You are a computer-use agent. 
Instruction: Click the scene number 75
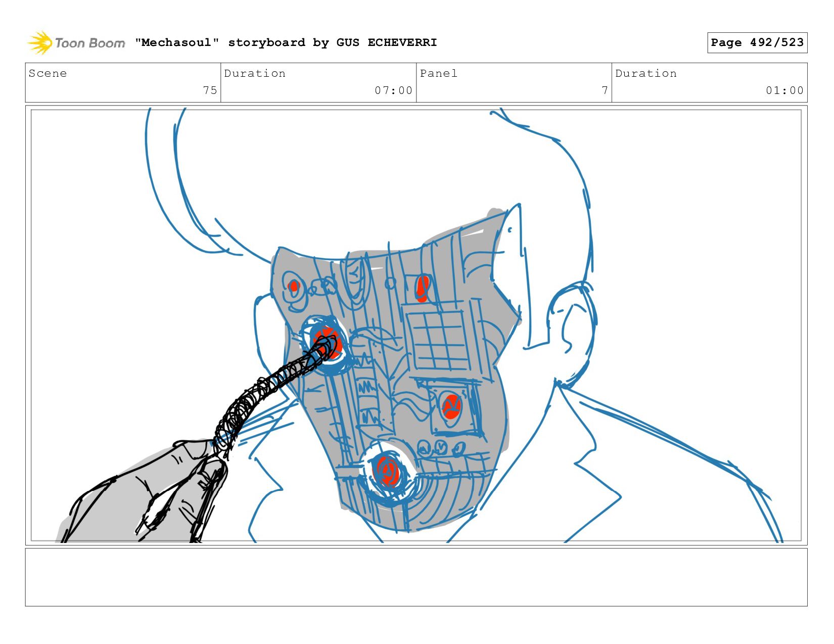coord(210,90)
